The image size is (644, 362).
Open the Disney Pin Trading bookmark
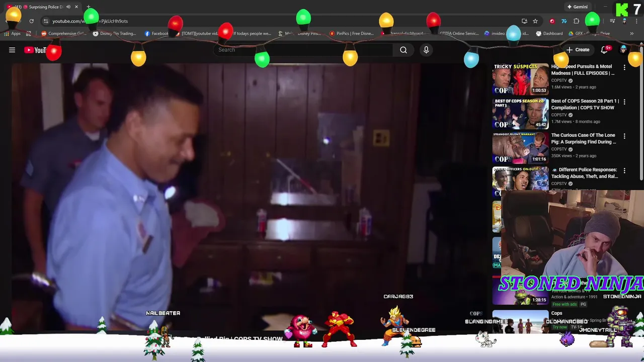click(x=115, y=34)
